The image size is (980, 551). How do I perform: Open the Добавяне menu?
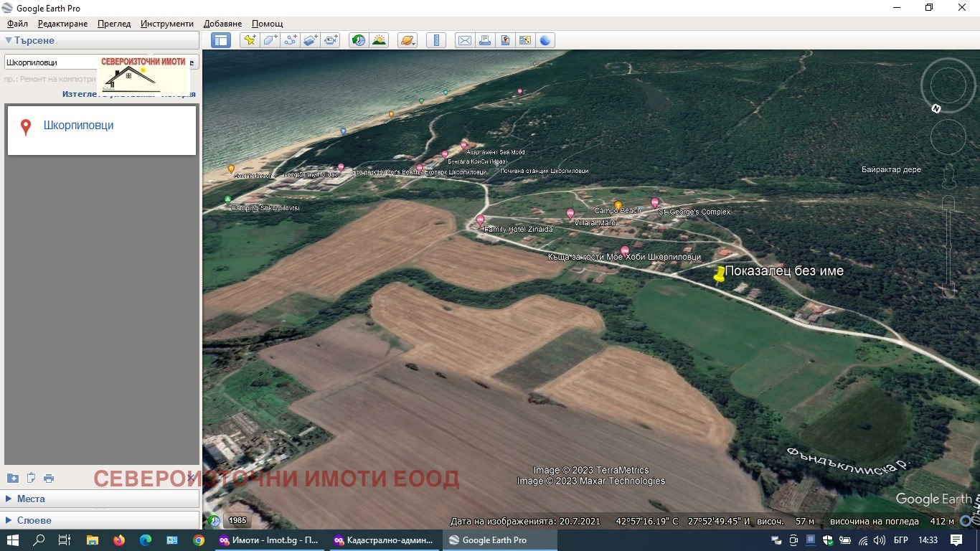[x=222, y=24]
